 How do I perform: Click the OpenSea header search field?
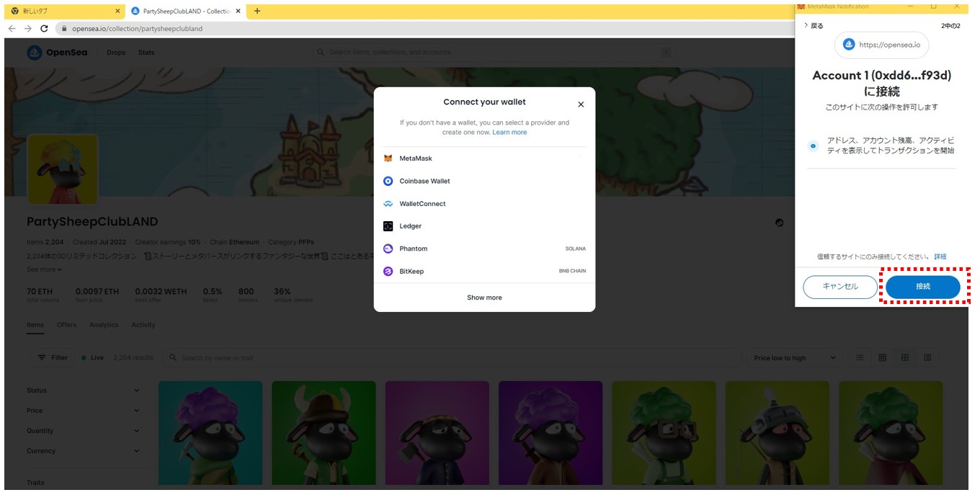(x=494, y=53)
